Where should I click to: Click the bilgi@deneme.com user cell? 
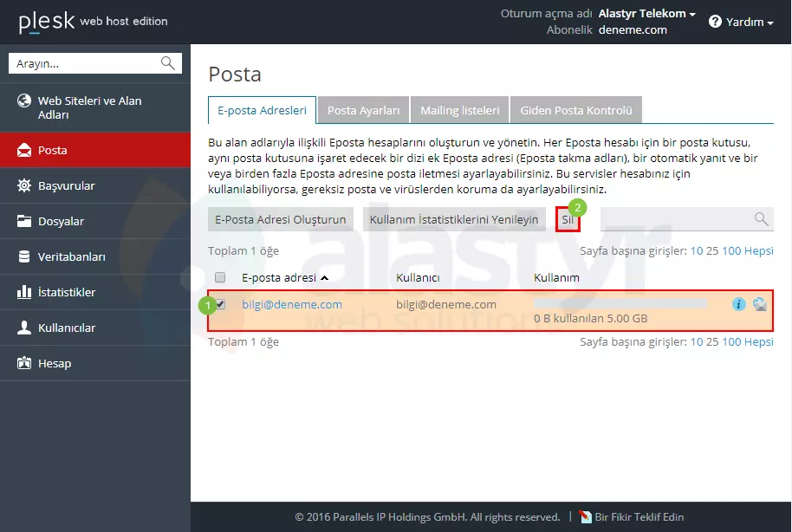[x=446, y=304]
